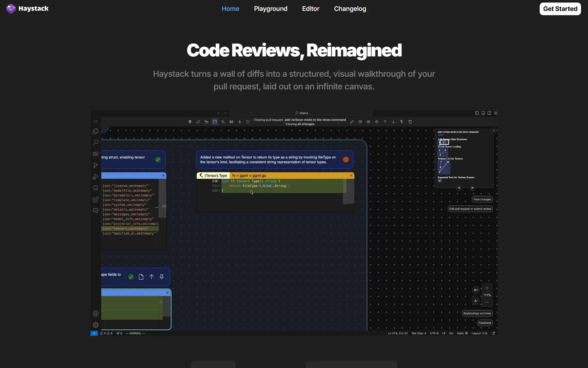Click the hamburger menu icon in editor sidebar
Screen dimensions: 588x368
tap(96, 122)
